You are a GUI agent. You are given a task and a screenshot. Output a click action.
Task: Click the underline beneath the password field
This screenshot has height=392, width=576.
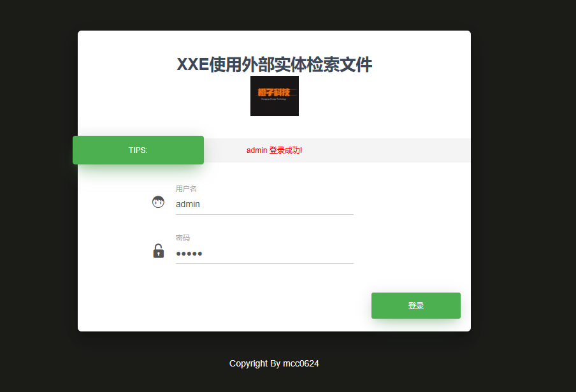264,263
